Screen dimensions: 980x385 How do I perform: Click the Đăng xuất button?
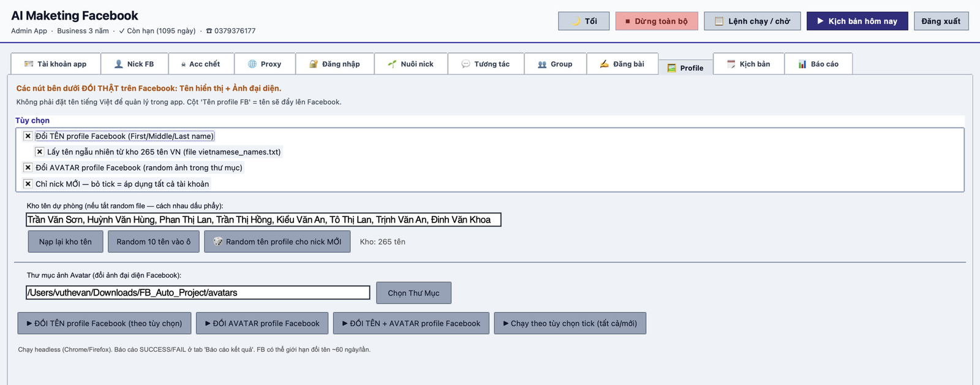coord(941,21)
